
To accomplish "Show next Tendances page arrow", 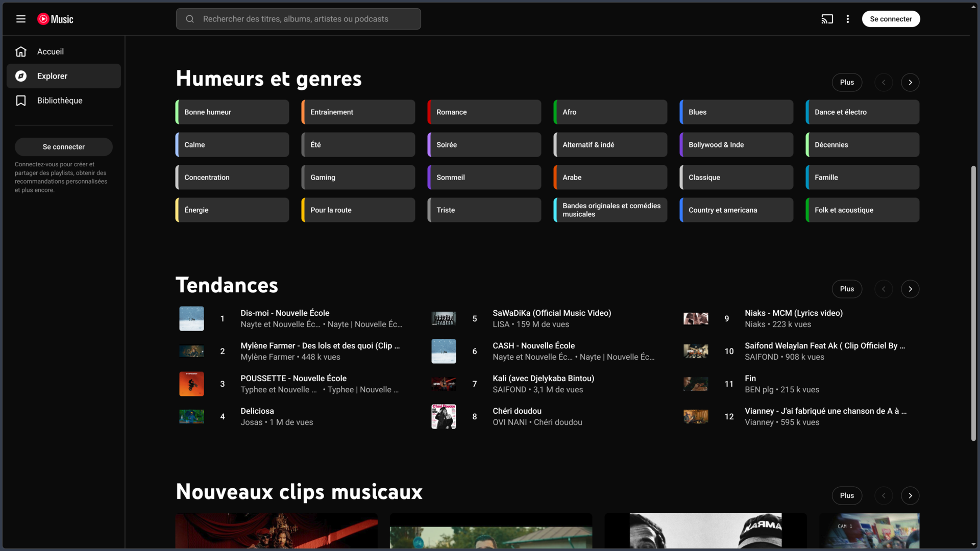I will pyautogui.click(x=910, y=289).
